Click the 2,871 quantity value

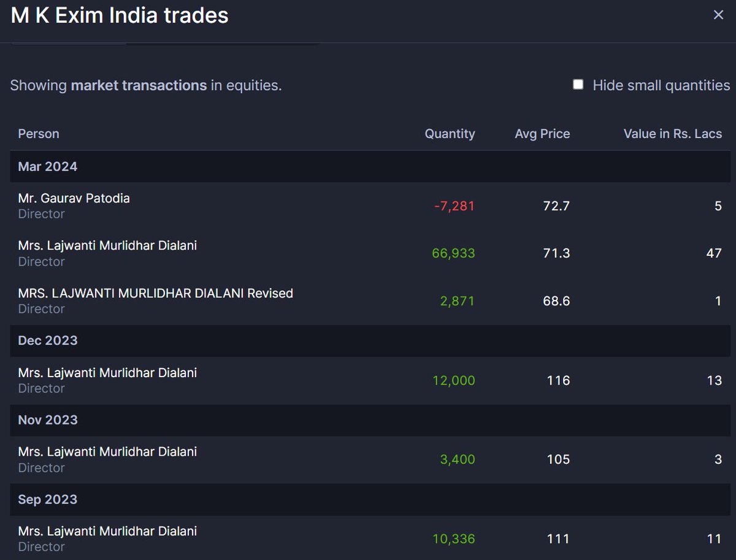coord(457,301)
